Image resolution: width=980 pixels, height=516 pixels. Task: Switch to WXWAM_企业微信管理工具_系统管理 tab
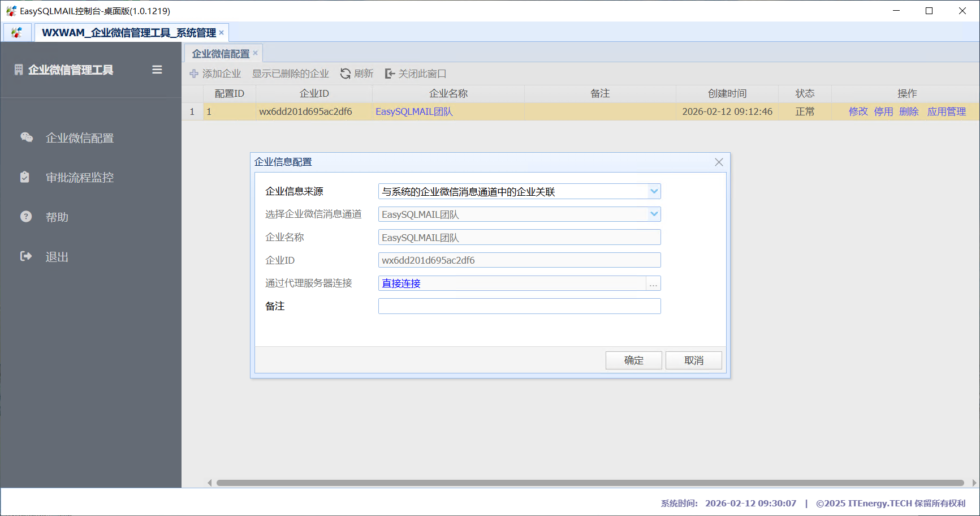click(x=128, y=33)
